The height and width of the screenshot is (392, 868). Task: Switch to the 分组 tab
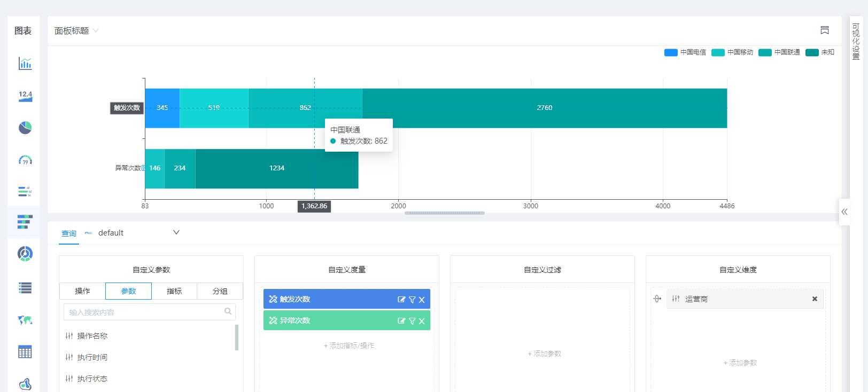point(220,291)
